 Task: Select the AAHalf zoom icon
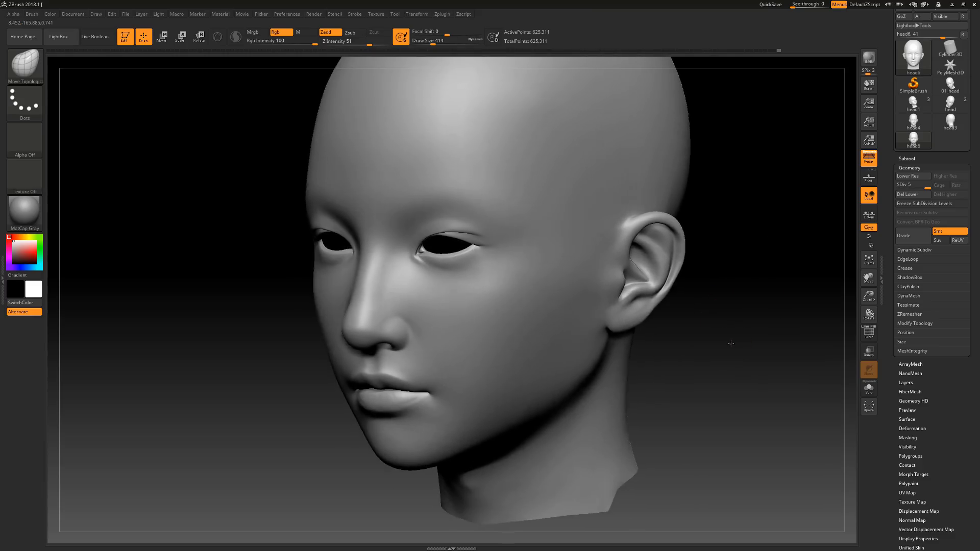[x=869, y=140]
